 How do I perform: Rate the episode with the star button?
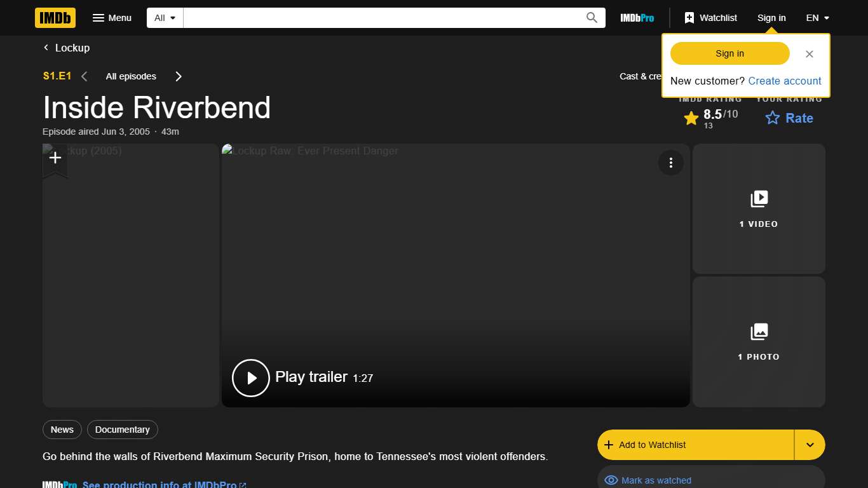789,118
